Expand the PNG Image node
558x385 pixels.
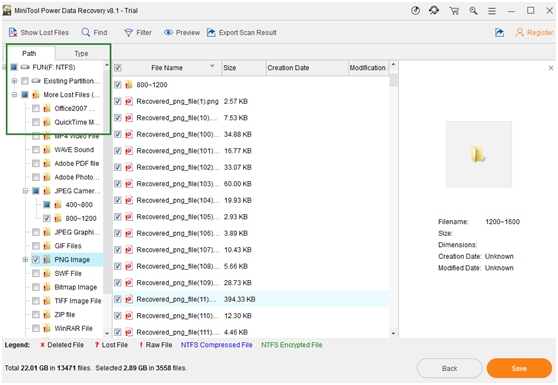[25, 260]
